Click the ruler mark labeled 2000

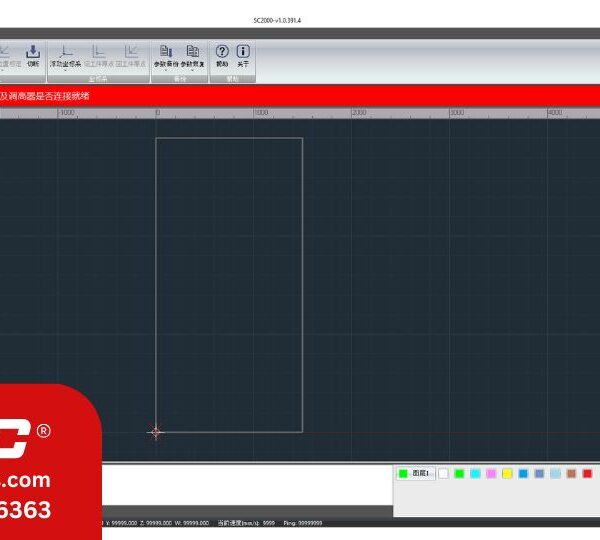coord(359,113)
